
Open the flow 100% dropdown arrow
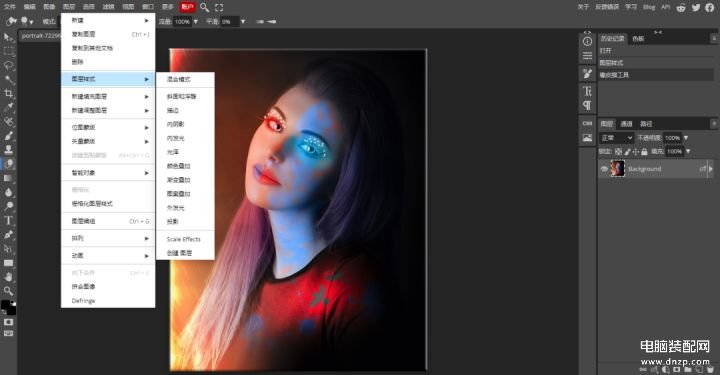196,22
